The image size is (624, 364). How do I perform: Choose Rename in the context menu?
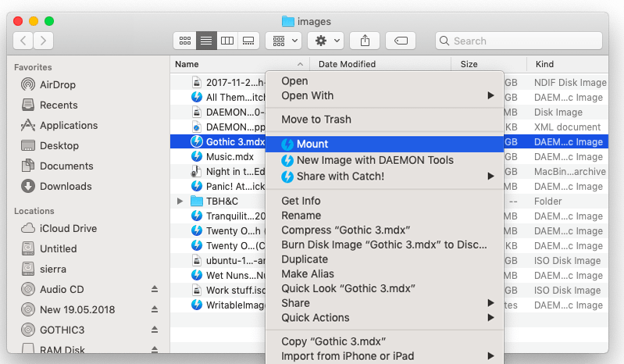[384, 216]
